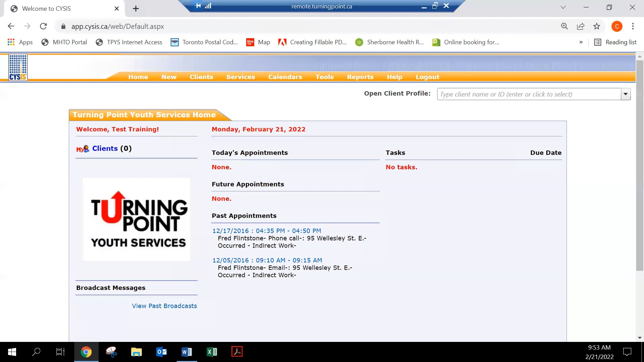Open Chrome three-dot menu

pos(633,26)
